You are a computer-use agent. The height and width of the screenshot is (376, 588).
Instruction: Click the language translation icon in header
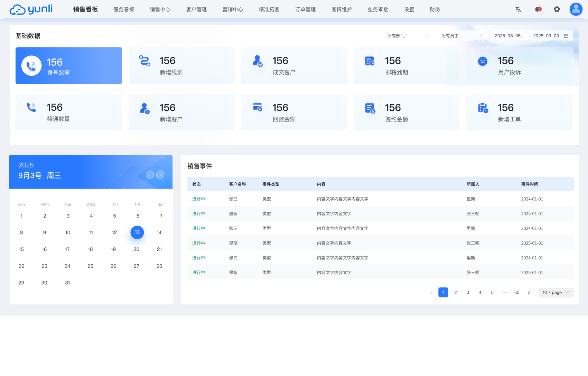tap(518, 9)
